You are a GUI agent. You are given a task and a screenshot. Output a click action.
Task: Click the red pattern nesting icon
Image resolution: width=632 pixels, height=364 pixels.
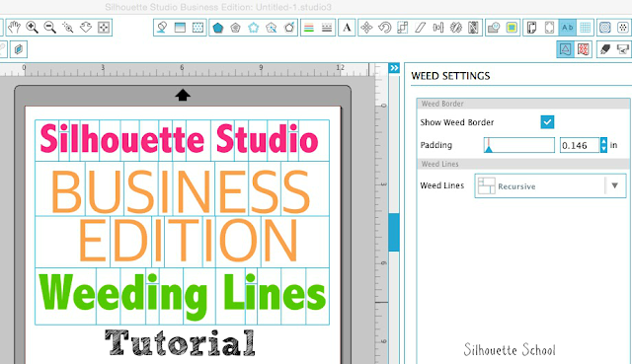584,49
